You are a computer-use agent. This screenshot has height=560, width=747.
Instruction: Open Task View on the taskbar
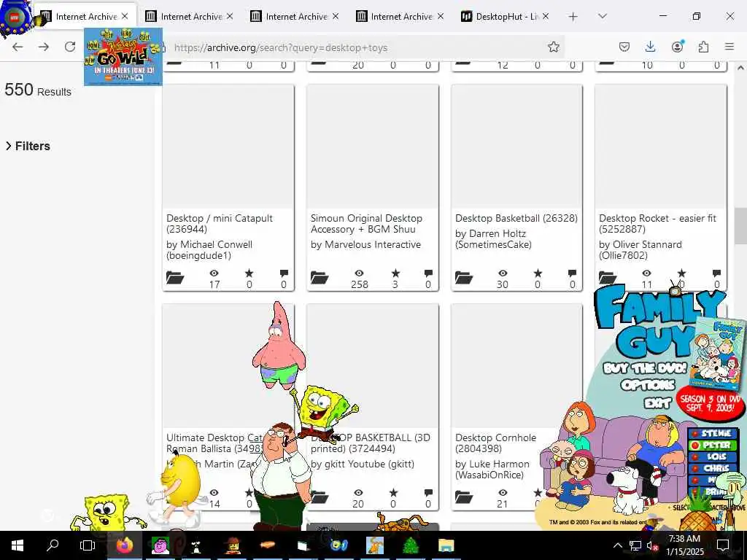[88, 545]
